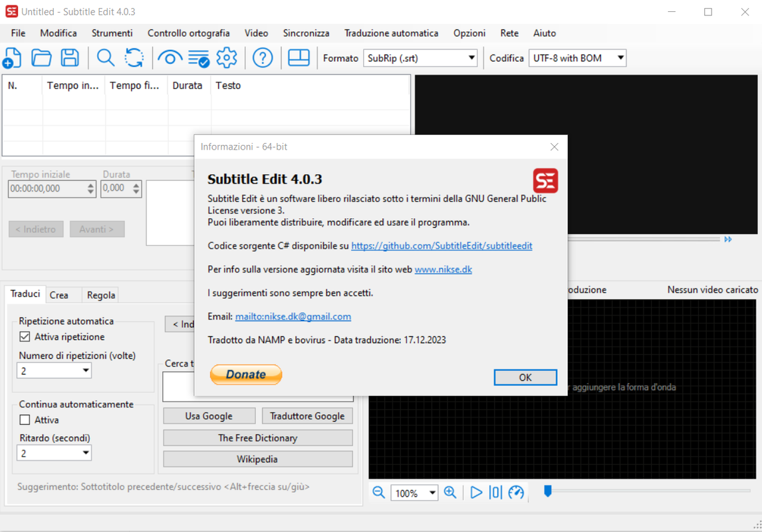Screen dimensions: 762x532
Task: Toggle layout with the panel layout icon
Action: [299, 58]
